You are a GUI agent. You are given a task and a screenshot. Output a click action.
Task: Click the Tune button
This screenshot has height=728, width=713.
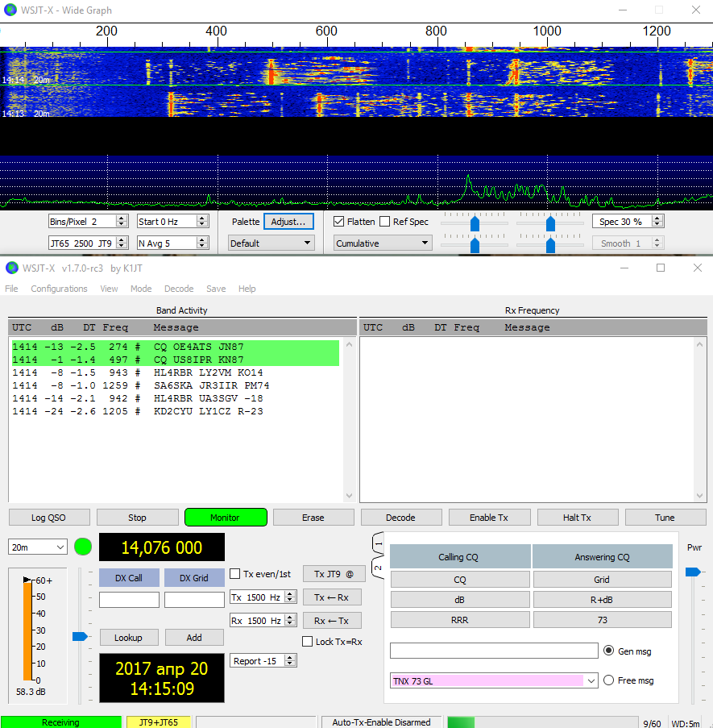tap(665, 518)
